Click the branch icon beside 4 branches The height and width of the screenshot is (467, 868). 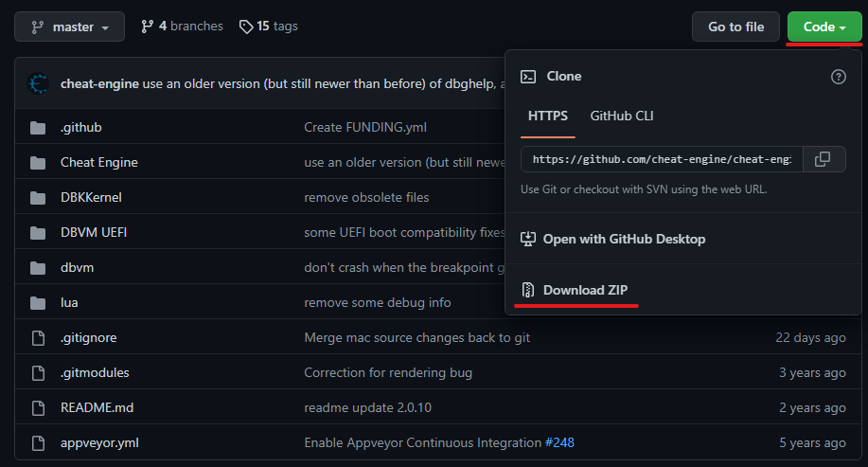(148, 27)
